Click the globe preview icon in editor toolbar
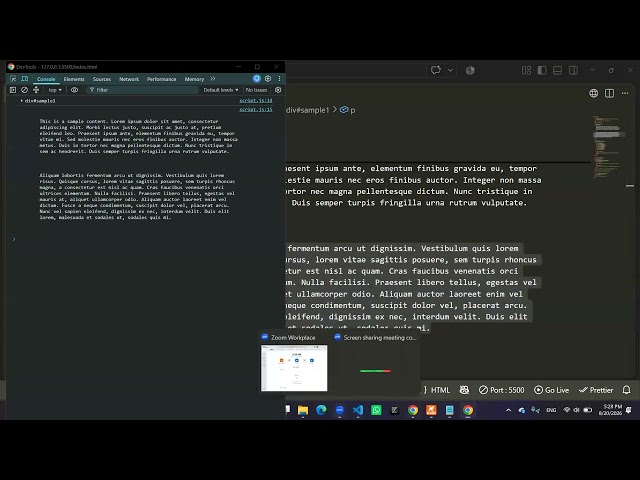The height and width of the screenshot is (480, 640). point(593,93)
